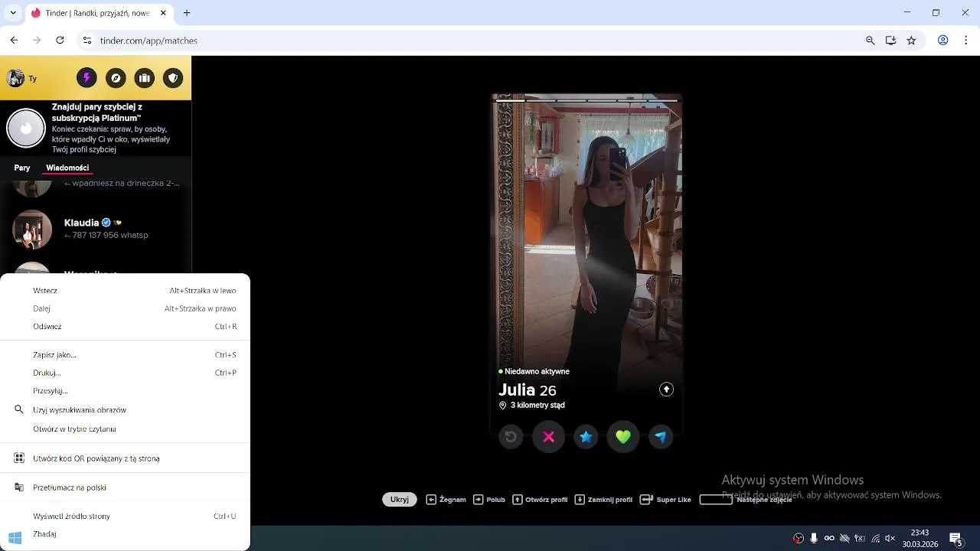Screen dimensions: 980x551
Task: Switch to the Wiadomości tab
Action: pyautogui.click(x=67, y=168)
